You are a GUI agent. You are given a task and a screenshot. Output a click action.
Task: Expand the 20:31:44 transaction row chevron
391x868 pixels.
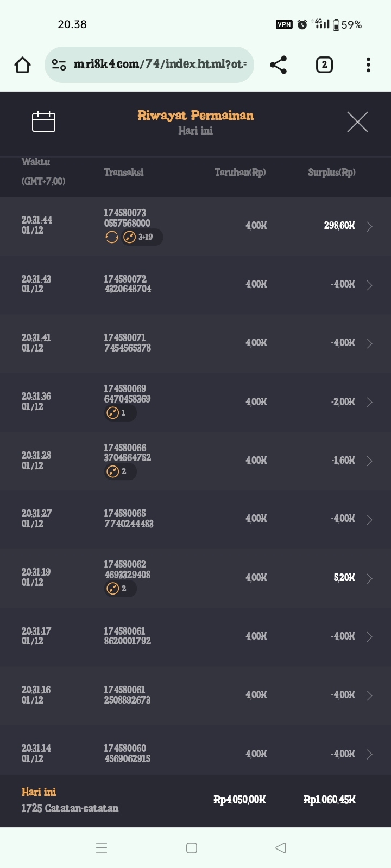click(369, 226)
